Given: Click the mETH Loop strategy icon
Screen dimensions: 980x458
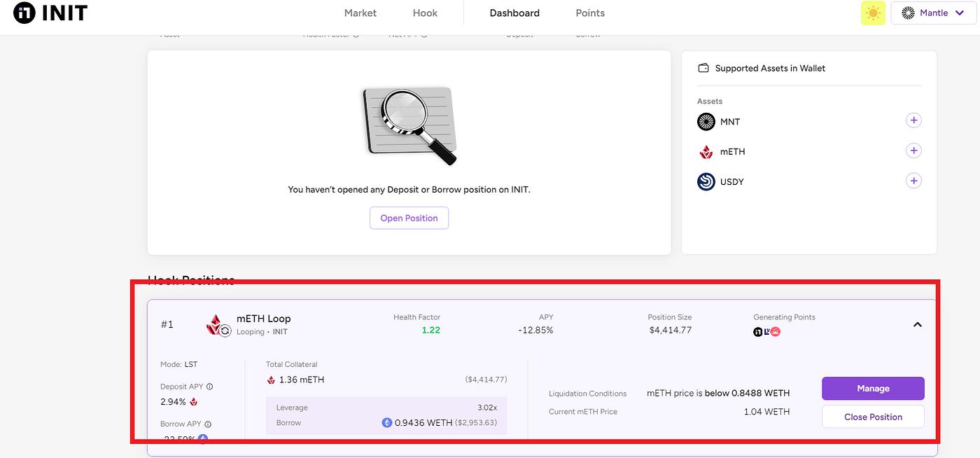Looking at the screenshot, I should [218, 325].
